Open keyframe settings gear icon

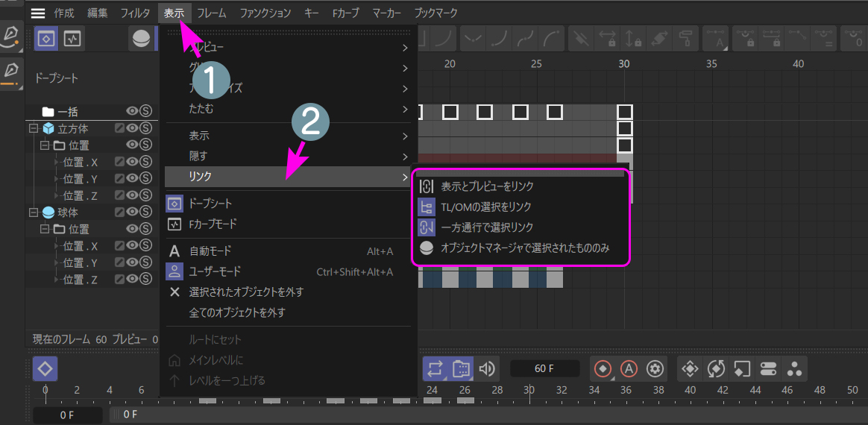[655, 368]
